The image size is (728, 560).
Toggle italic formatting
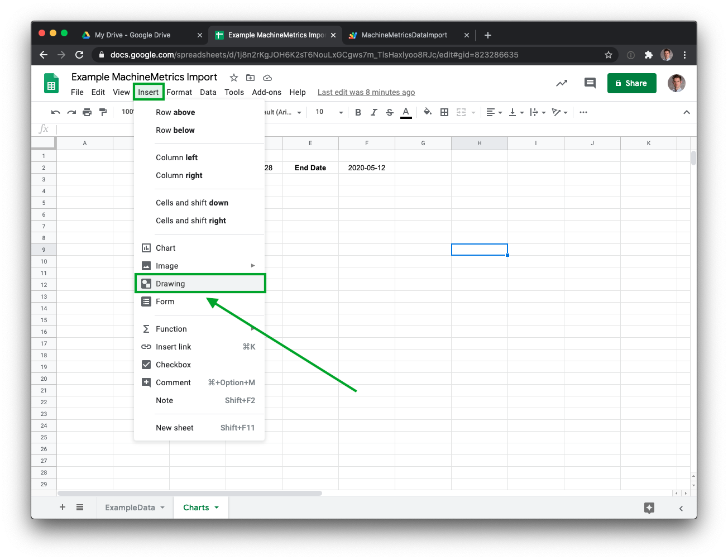pos(374,112)
